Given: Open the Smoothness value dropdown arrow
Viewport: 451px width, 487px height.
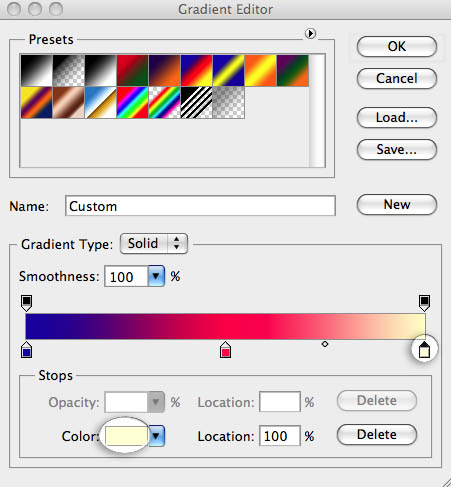Looking at the screenshot, I should 156,276.
